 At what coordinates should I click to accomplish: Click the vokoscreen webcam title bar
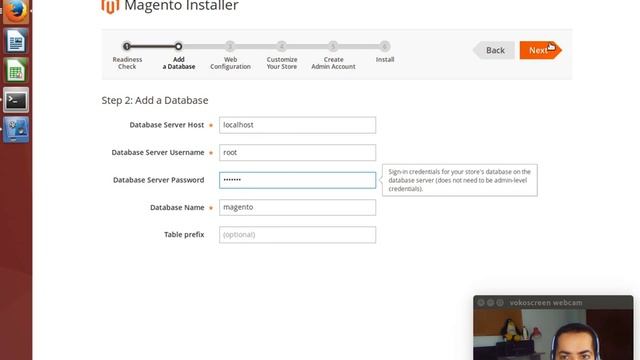[x=553, y=302]
